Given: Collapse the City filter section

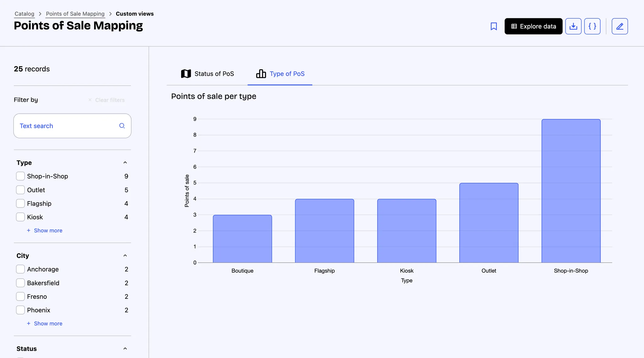Looking at the screenshot, I should point(125,256).
